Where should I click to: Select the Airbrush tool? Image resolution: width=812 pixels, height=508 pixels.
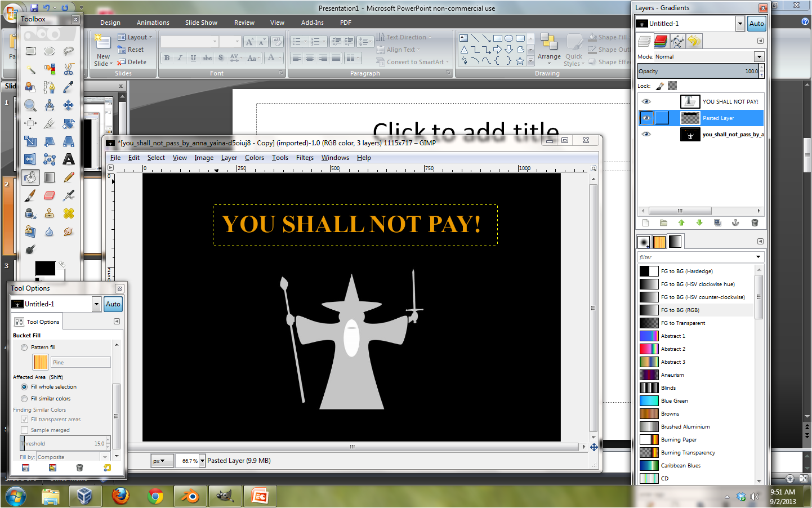(x=68, y=195)
